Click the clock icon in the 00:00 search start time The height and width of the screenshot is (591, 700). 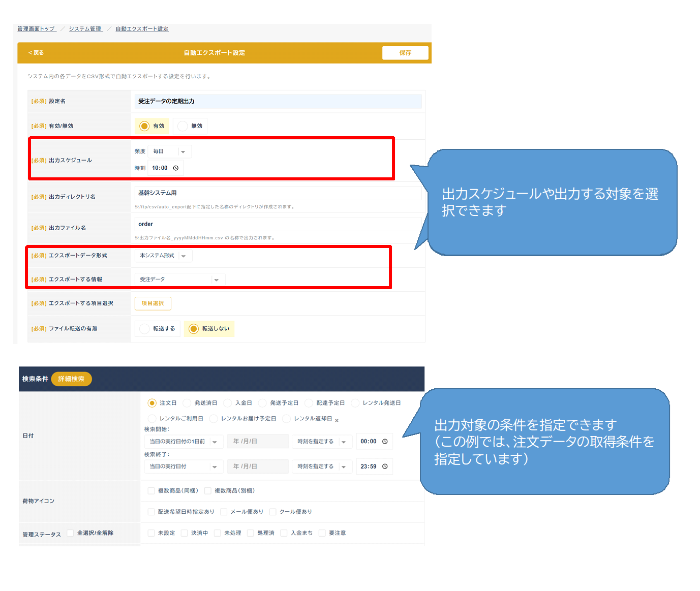[x=385, y=442]
